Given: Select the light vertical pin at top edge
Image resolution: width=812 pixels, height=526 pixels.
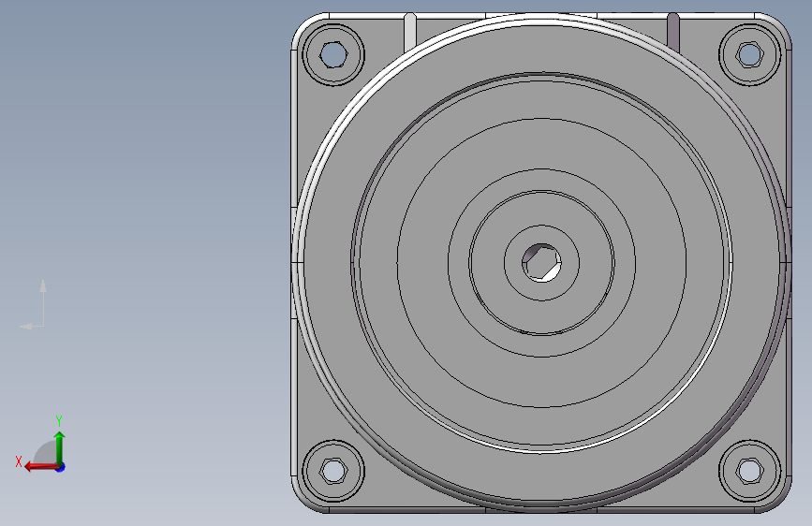Looking at the screenshot, I should click(x=409, y=32).
